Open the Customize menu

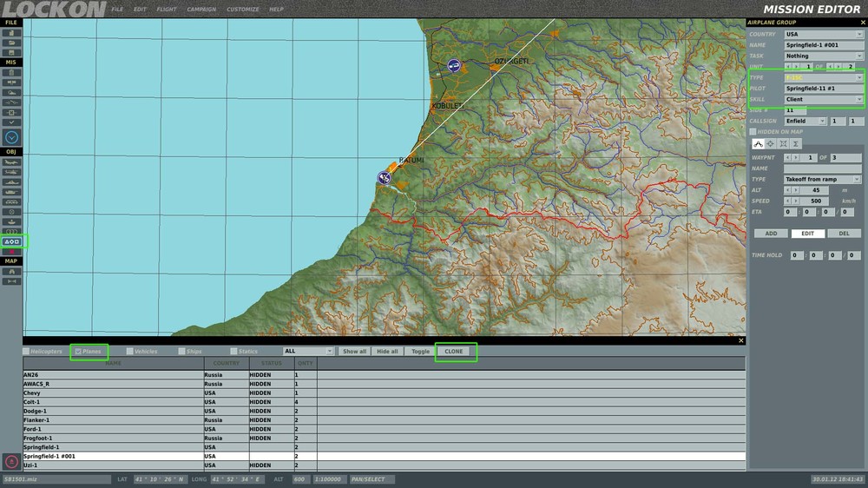[243, 10]
